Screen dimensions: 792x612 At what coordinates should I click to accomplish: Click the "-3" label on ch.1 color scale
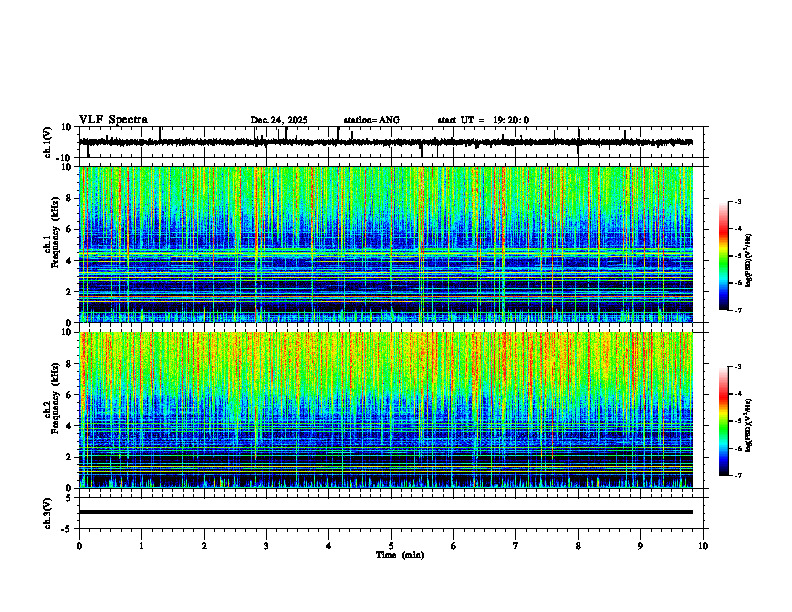[x=737, y=201]
